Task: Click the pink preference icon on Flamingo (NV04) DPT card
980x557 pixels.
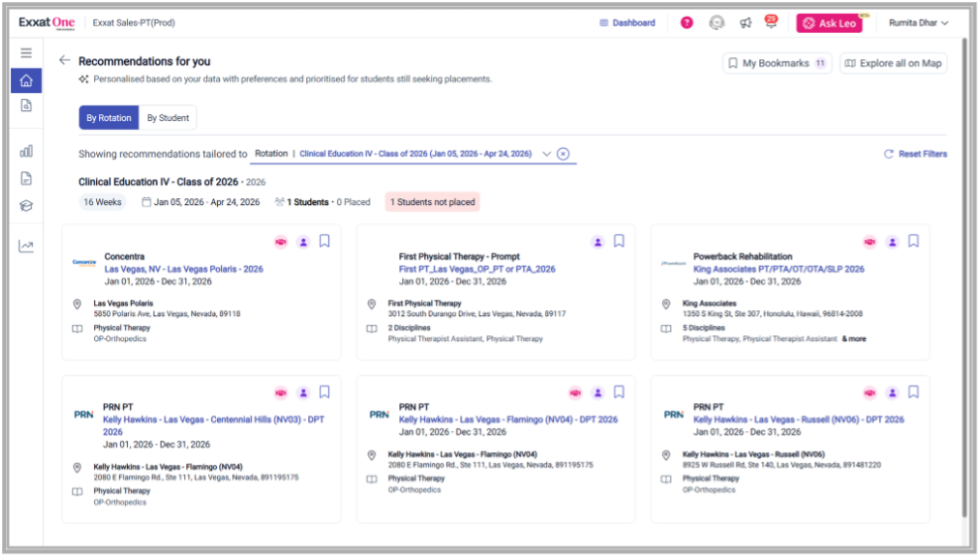Action: (x=576, y=393)
